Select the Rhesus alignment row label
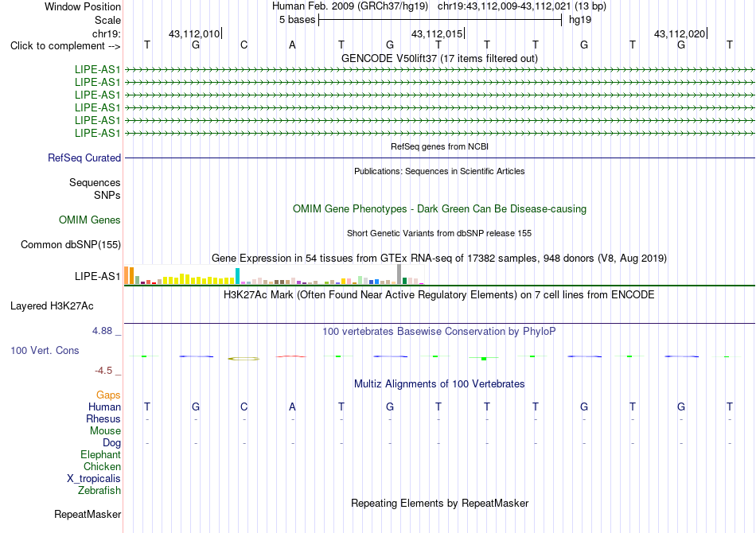Image resolution: width=756 pixels, height=533 pixels. pyautogui.click(x=103, y=418)
